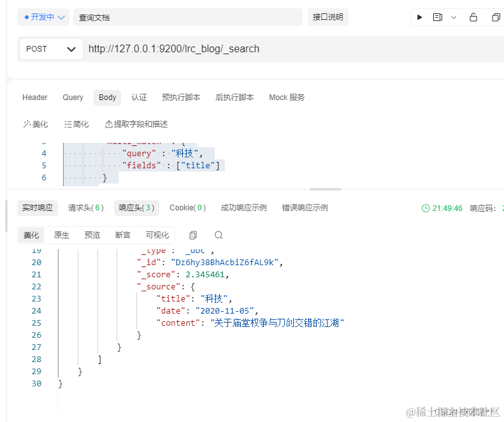Click the "title" line in the response
The image size is (504, 422).
point(194,299)
